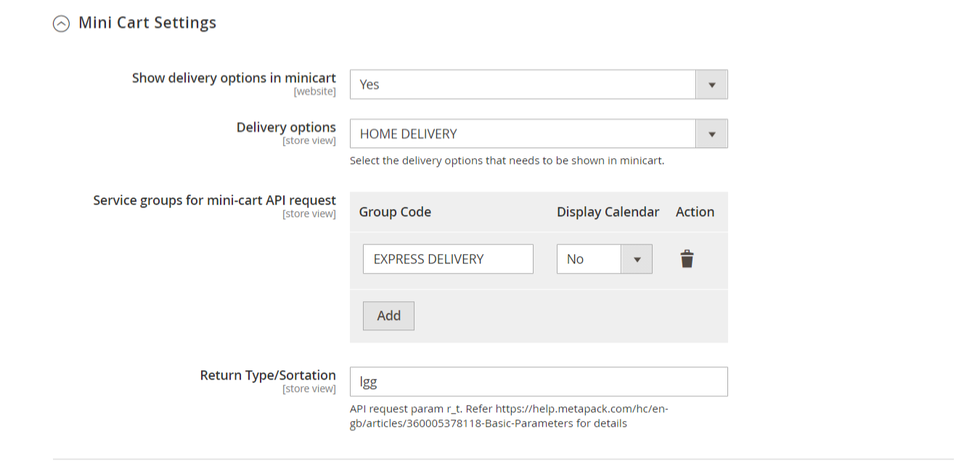This screenshot has width=980, height=466.
Task: Click the Show delivery options in minicart label
Action: point(234,78)
